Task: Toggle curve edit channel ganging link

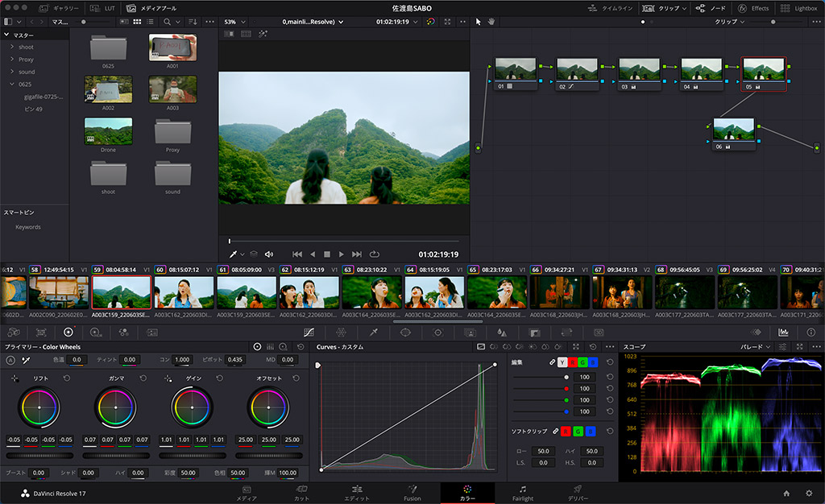Action: pyautogui.click(x=552, y=362)
